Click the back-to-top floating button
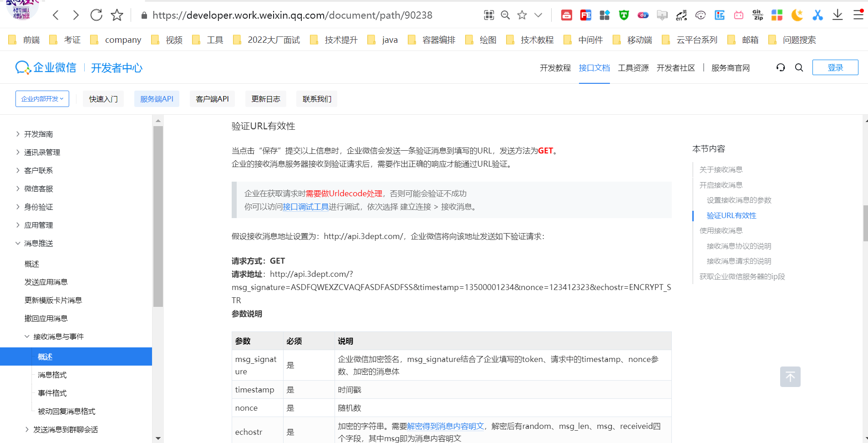The height and width of the screenshot is (443, 868). pos(790,377)
